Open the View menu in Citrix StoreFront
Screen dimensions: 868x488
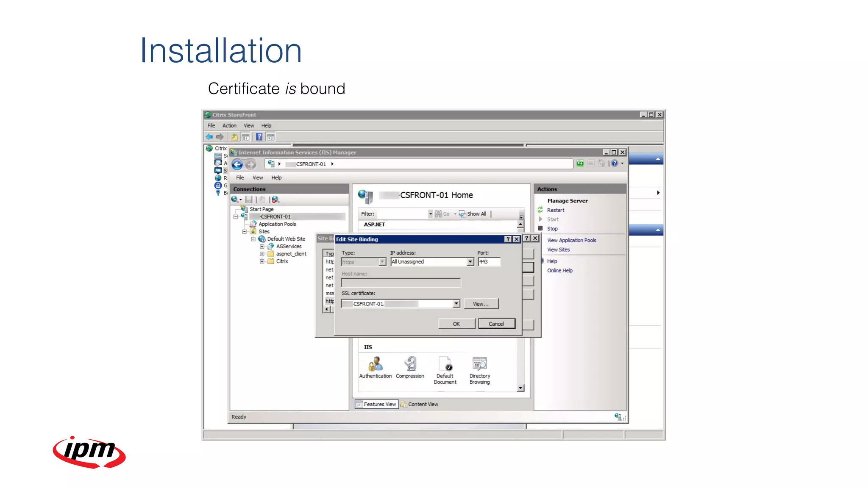[x=249, y=126]
